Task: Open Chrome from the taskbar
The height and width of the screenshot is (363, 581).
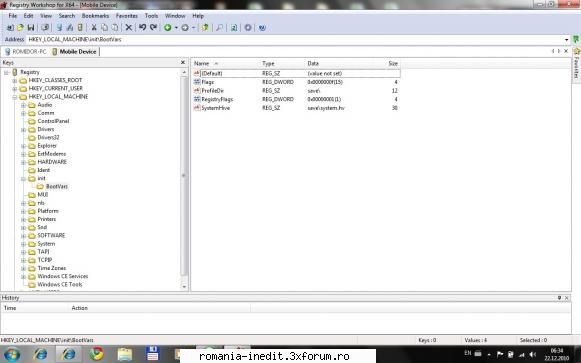Action: coord(96,354)
